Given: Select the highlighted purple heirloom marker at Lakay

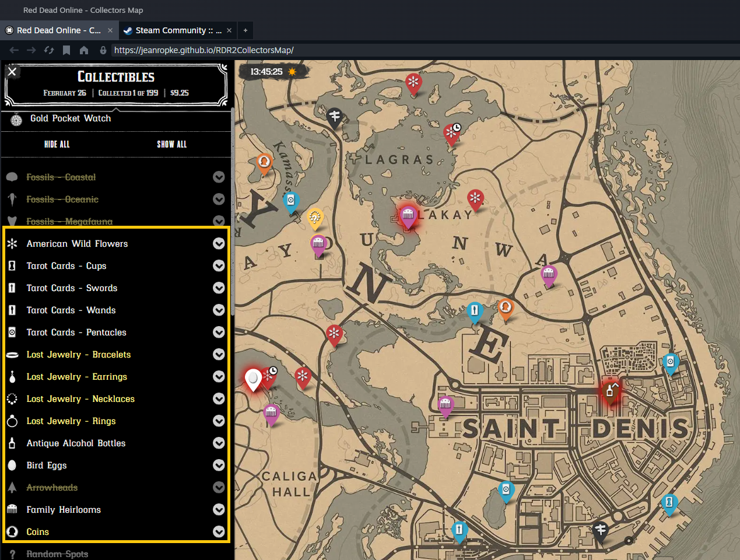Looking at the screenshot, I should pos(408,217).
